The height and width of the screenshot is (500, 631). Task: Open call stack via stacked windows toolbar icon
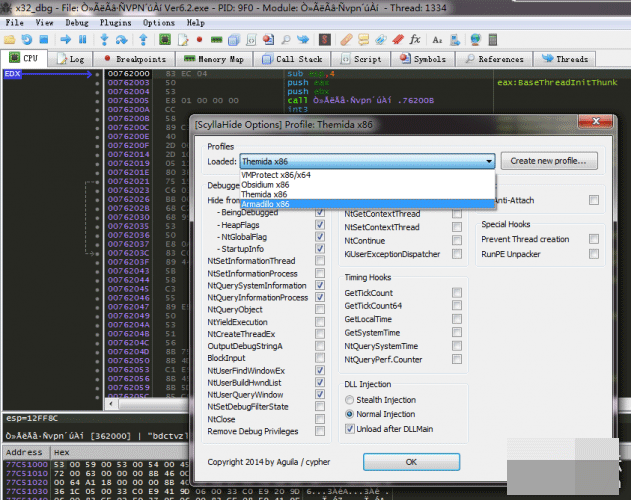(234, 39)
